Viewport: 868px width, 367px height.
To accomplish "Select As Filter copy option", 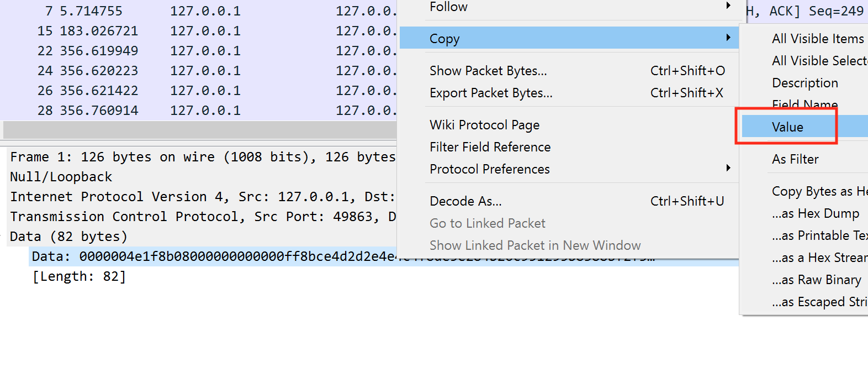I will [x=795, y=159].
